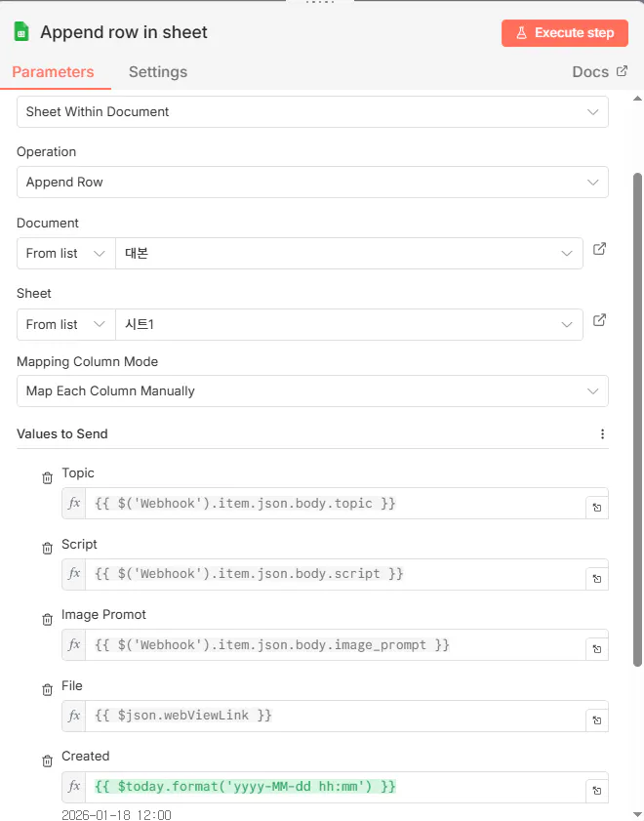Open the 시트1 sheet selection dropdown

coord(348,324)
